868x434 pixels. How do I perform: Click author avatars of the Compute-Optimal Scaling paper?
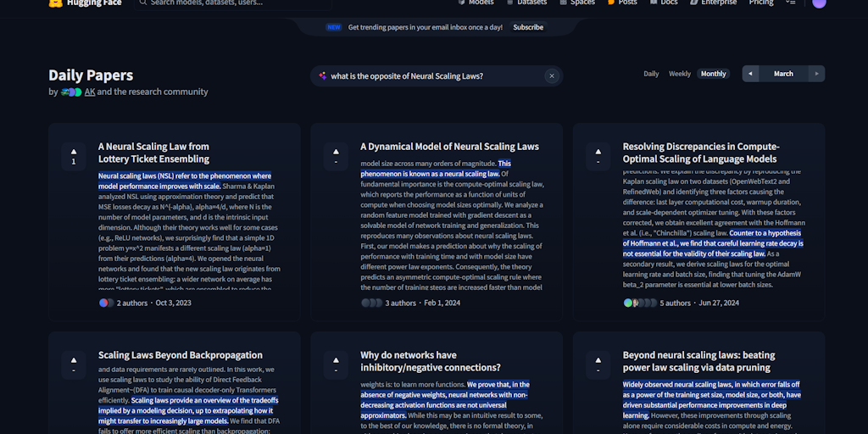(x=641, y=303)
